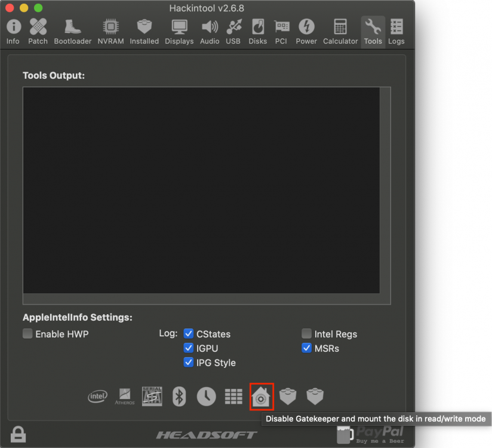Screen dimensions: 492x448
Task: Toggle the IGPU log checkbox
Action: 188,348
